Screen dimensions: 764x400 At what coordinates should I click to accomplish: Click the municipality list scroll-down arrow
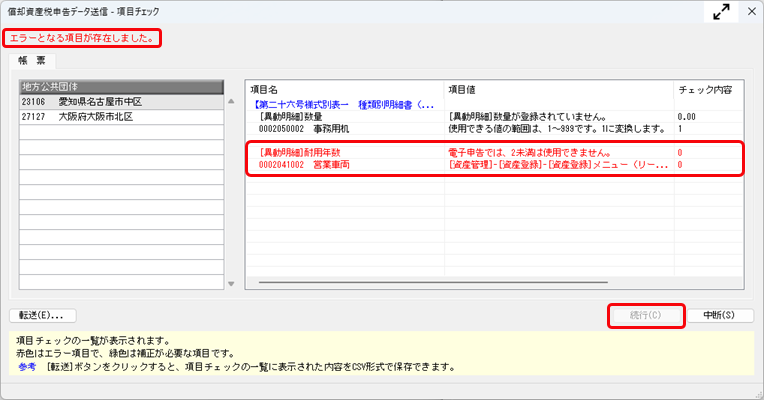click(232, 283)
